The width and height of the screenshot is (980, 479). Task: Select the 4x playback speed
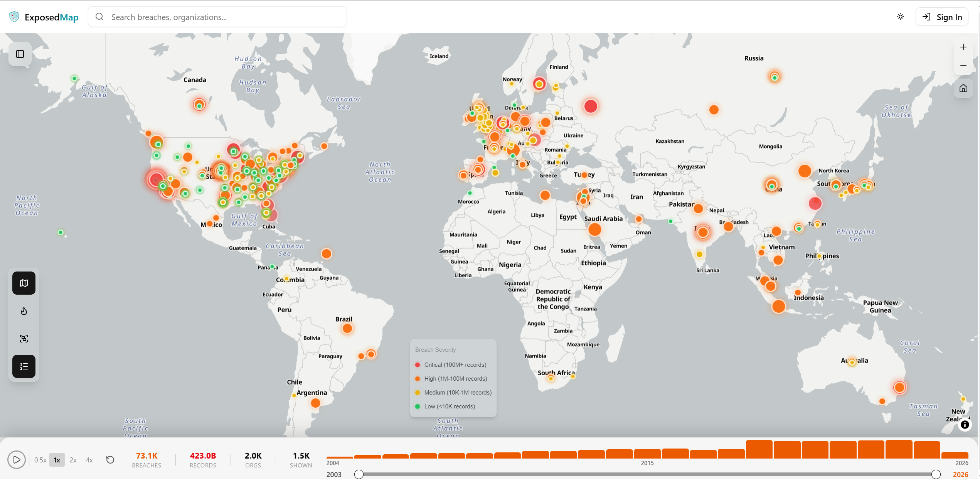click(x=89, y=460)
